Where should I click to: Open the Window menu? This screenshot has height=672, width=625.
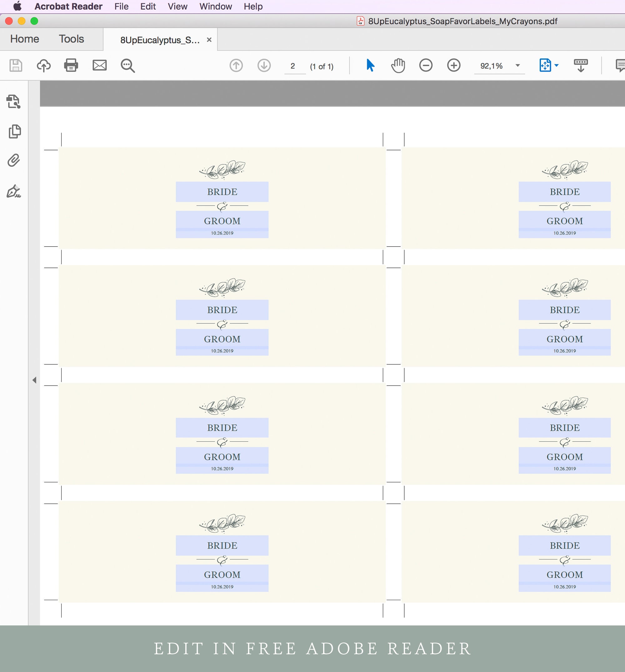pyautogui.click(x=216, y=7)
